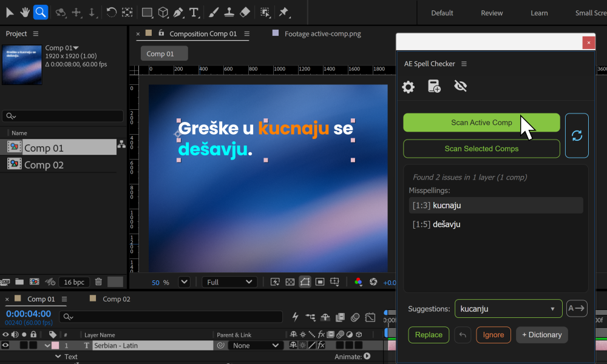Click the undo replace arrow button

[x=463, y=335]
